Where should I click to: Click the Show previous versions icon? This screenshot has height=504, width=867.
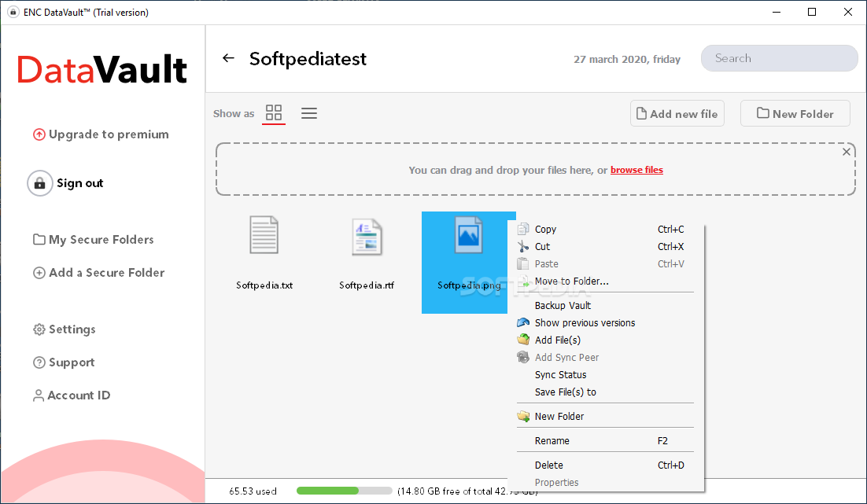click(523, 322)
